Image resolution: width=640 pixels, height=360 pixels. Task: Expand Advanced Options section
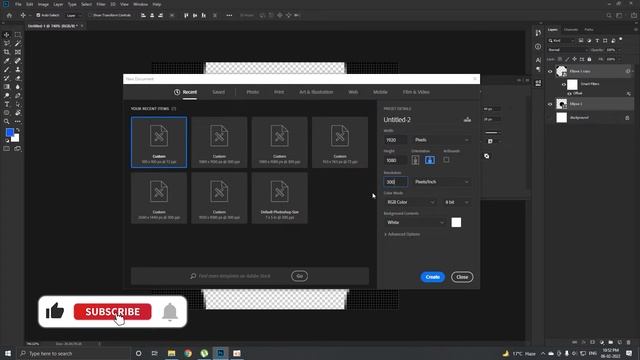(402, 234)
